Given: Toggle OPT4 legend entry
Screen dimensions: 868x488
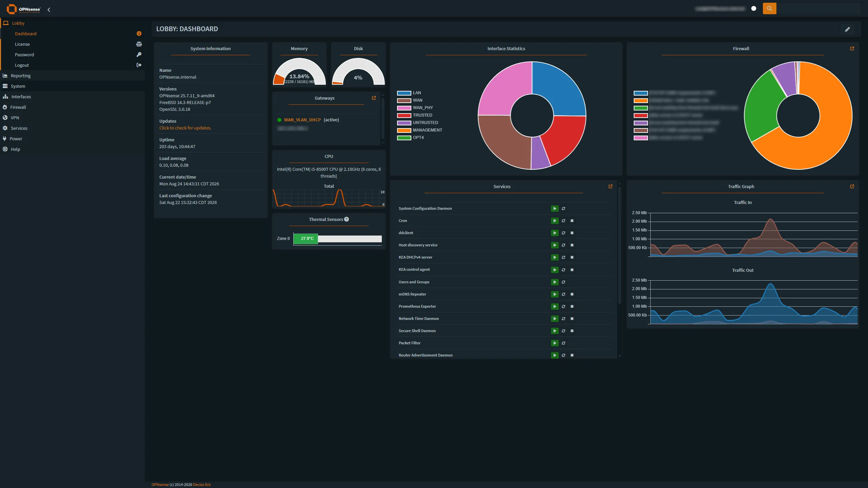Looking at the screenshot, I should 411,138.
